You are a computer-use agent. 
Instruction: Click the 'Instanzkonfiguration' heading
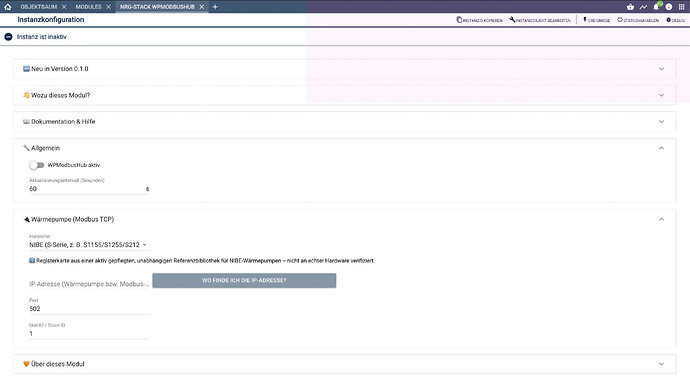pos(51,19)
